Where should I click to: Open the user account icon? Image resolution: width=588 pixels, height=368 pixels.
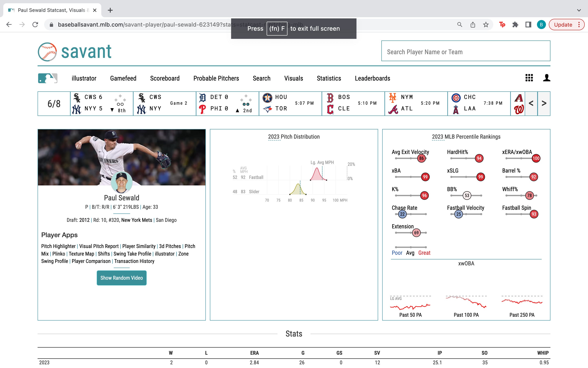tap(547, 78)
